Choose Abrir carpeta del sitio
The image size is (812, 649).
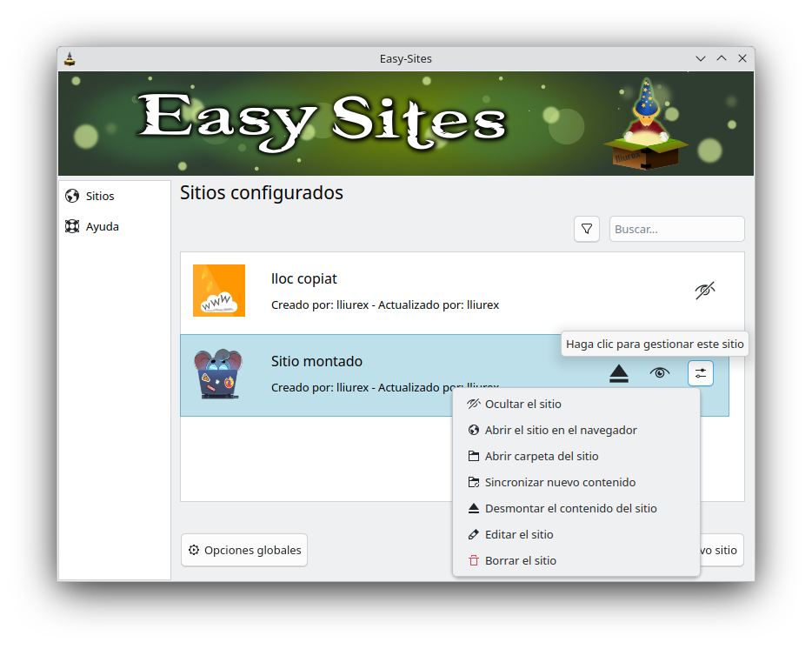point(541,457)
